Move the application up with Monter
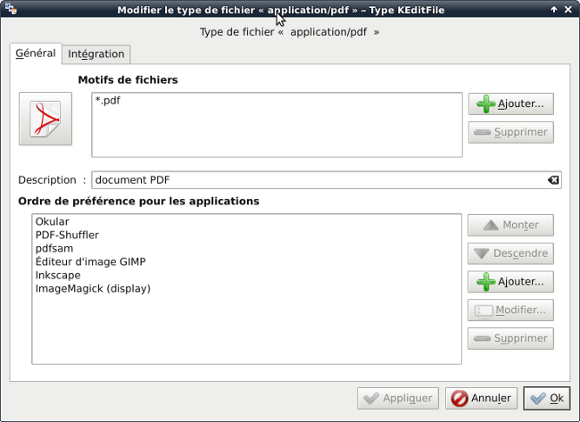The image size is (580, 422). pos(510,225)
